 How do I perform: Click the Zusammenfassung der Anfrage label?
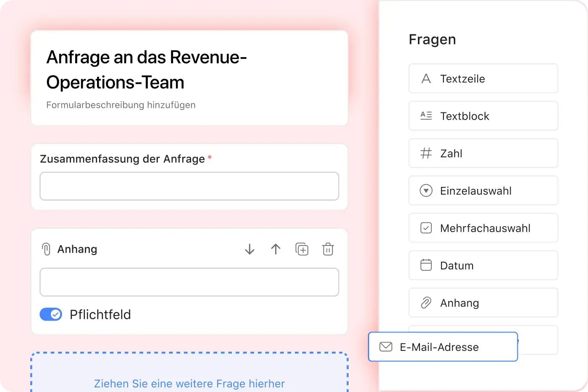(122, 159)
